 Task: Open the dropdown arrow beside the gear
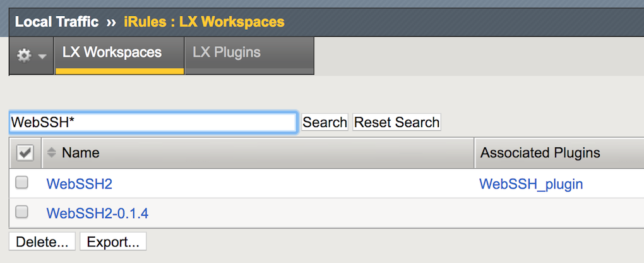42,56
